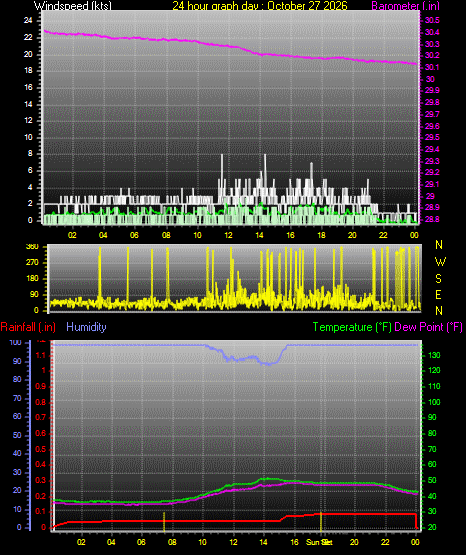Click 80 on the temperature axis
This screenshot has height=555, width=466.
(x=432, y=433)
